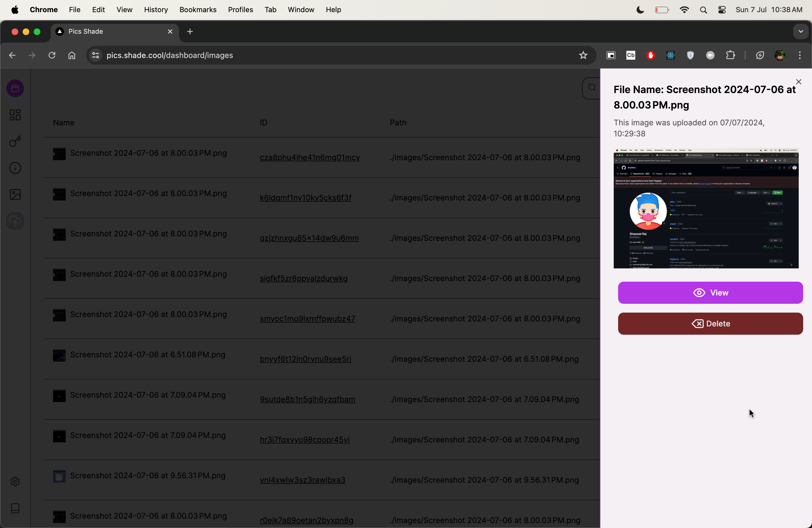Open the cloud upload icon in the sidebar
812x528 pixels.
coord(15,221)
